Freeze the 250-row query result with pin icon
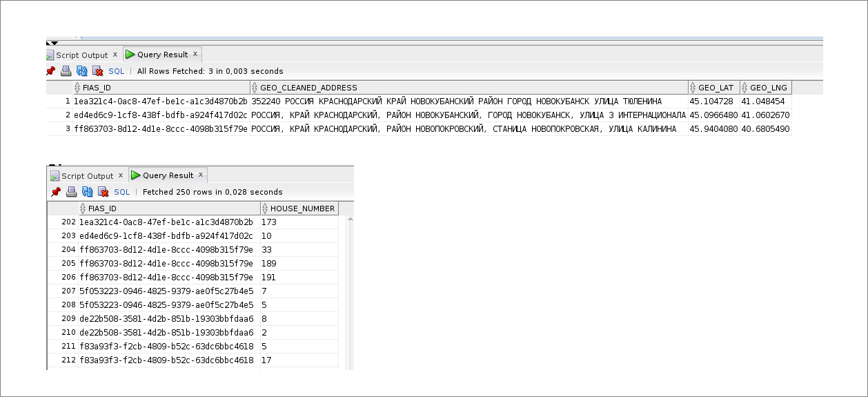The image size is (868, 397). pyautogui.click(x=56, y=192)
